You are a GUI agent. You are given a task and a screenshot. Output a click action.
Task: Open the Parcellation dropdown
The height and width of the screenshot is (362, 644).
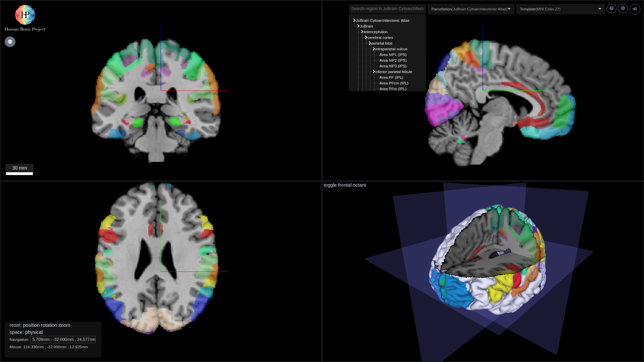(471, 9)
